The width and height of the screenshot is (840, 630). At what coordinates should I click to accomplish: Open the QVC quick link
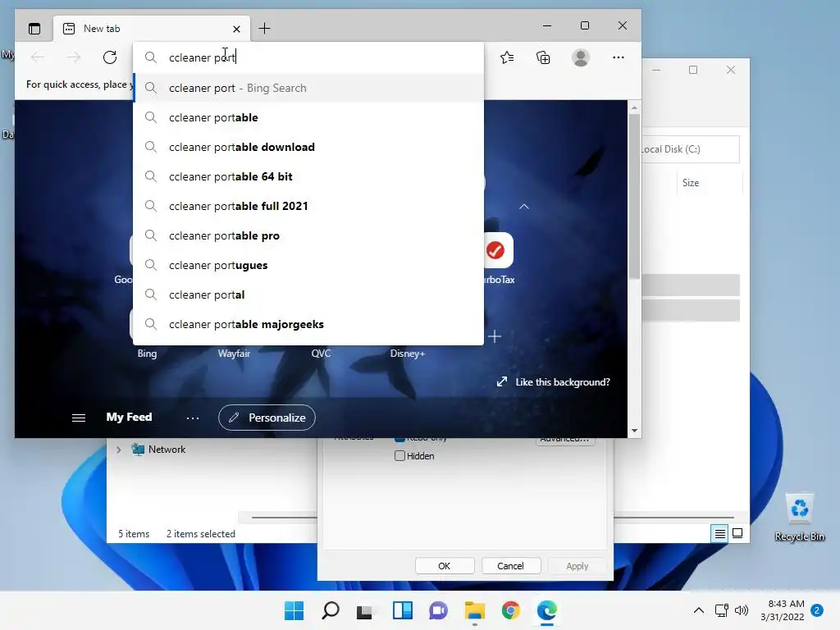click(x=321, y=353)
